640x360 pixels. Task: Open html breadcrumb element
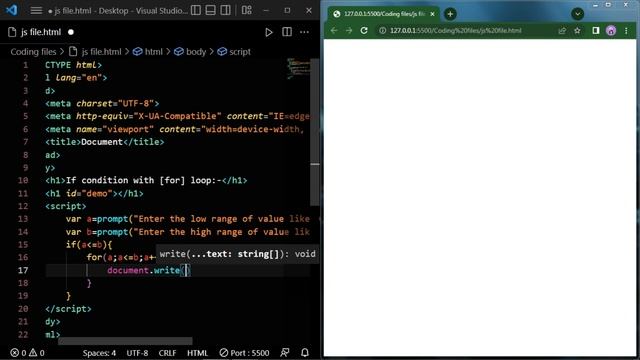148,52
